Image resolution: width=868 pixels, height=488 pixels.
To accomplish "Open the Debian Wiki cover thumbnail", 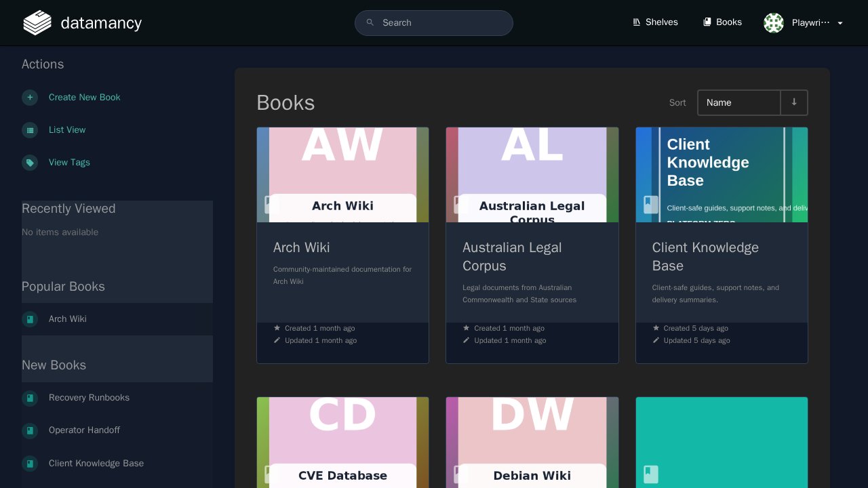I will 532,443.
